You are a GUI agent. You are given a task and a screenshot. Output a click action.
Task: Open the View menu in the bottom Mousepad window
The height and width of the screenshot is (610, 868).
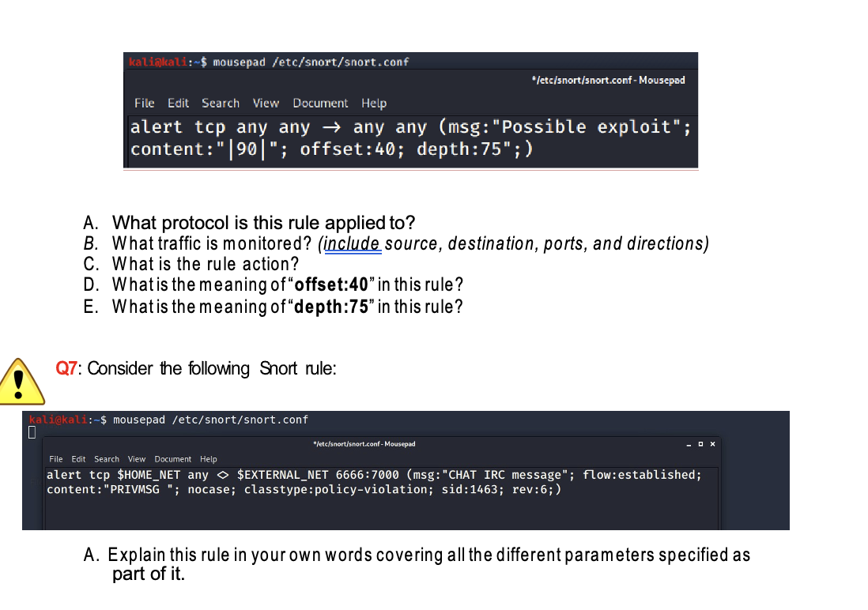pos(136,459)
